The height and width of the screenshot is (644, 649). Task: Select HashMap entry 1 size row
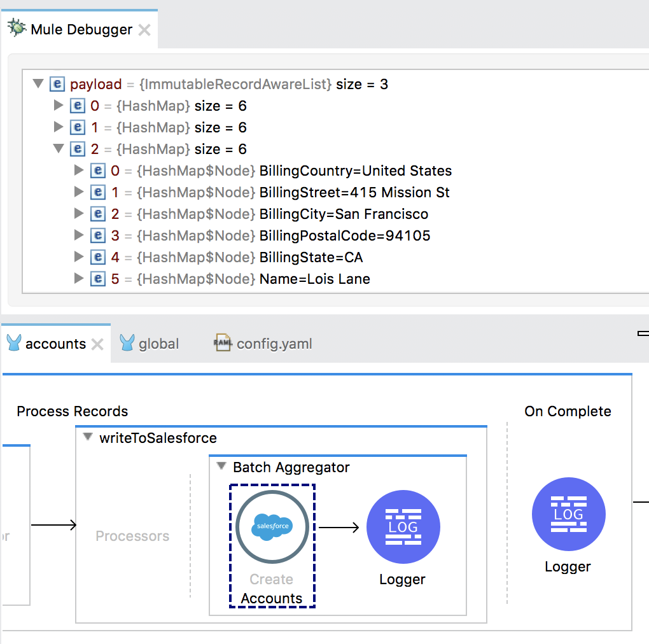(x=169, y=127)
